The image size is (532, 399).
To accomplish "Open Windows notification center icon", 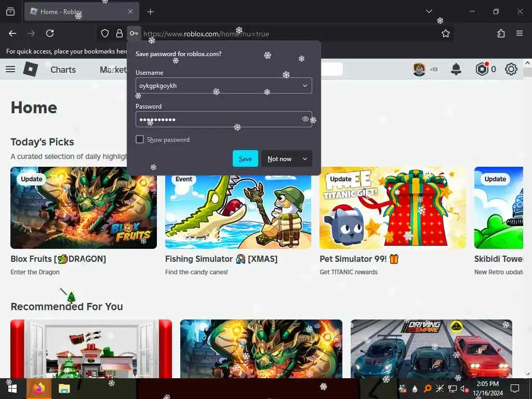I will [515, 389].
